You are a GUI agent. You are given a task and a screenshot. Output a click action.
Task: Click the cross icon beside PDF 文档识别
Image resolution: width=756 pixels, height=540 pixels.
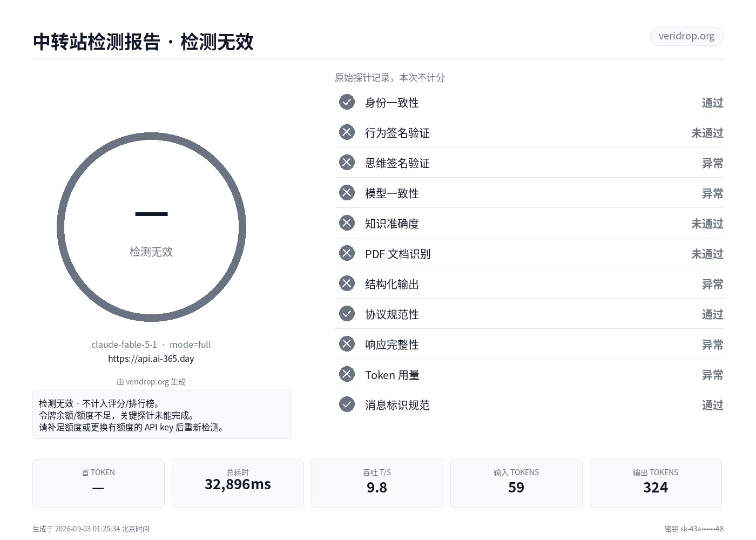(347, 253)
